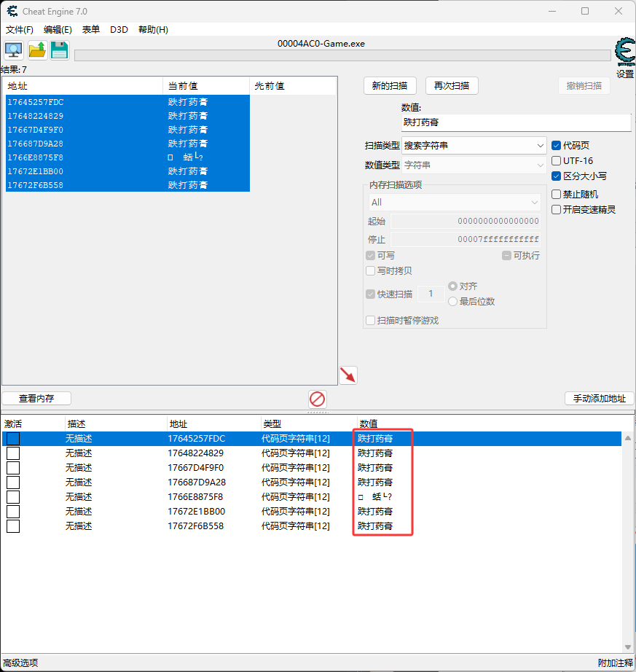Open 附加注释 in the status bar
This screenshot has height=672, width=636.
coord(616,663)
